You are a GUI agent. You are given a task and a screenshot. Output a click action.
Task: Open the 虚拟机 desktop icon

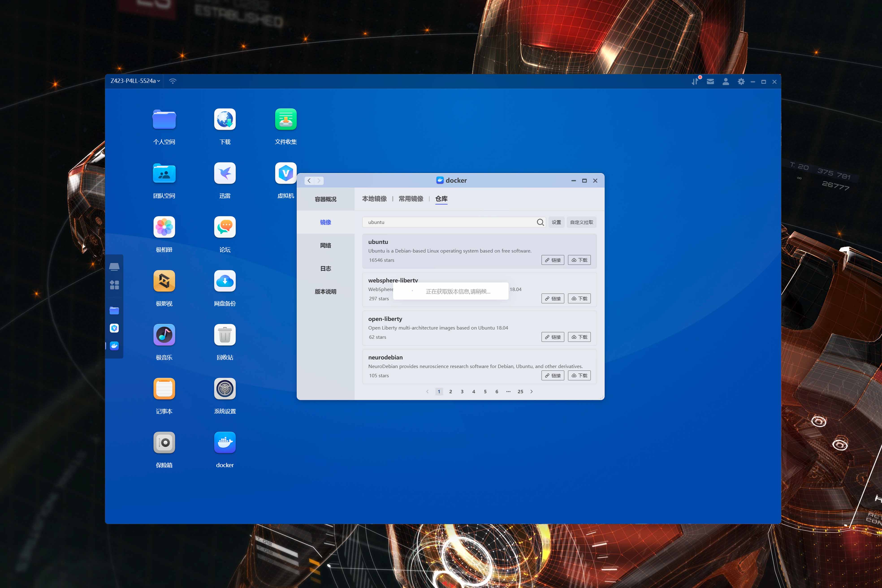(x=286, y=173)
